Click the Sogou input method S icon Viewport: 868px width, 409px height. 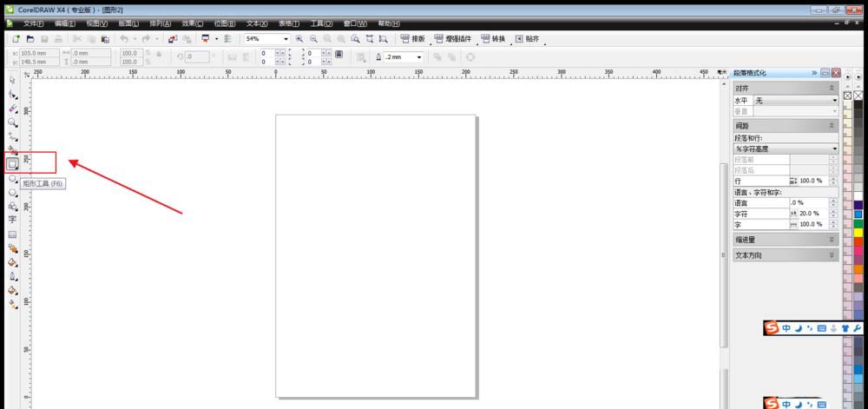772,328
